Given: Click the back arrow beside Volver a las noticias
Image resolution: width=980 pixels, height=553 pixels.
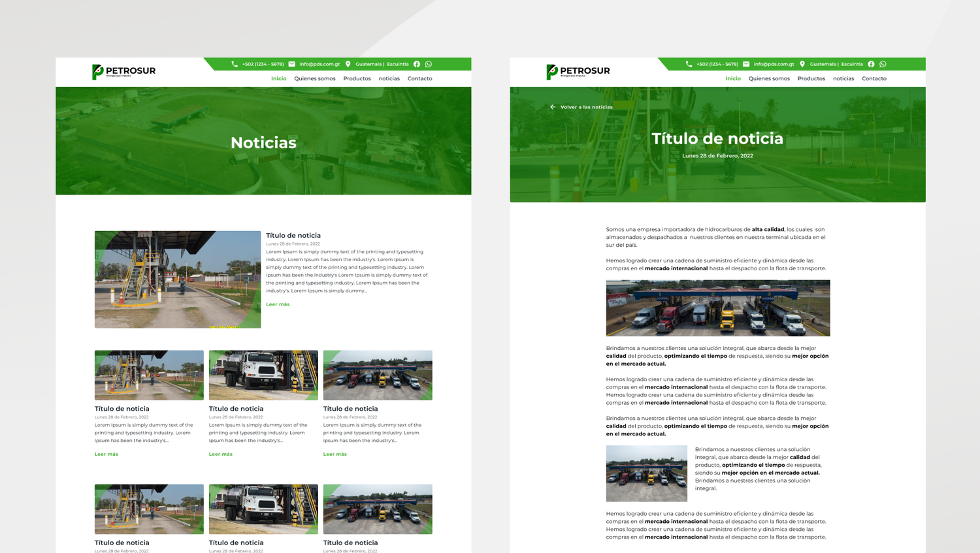Looking at the screenshot, I should point(553,107).
